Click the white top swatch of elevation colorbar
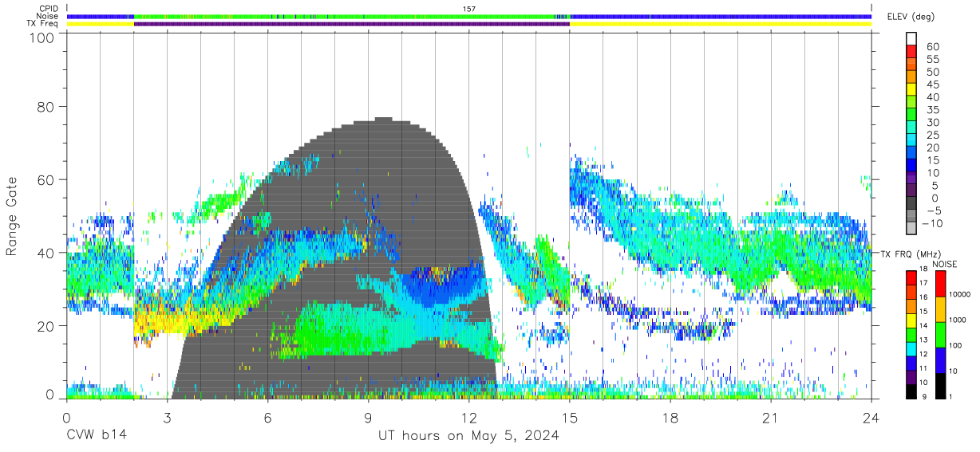The height and width of the screenshot is (452, 980). pos(911,39)
